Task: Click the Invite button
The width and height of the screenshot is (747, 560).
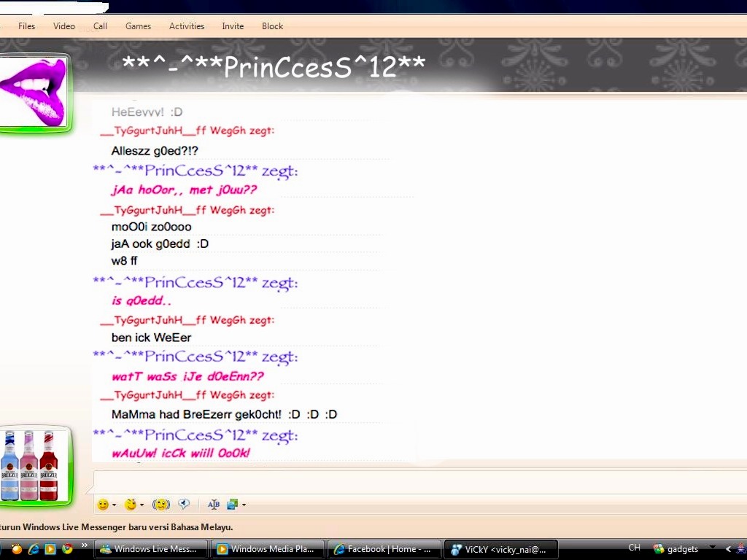Action: tap(233, 26)
